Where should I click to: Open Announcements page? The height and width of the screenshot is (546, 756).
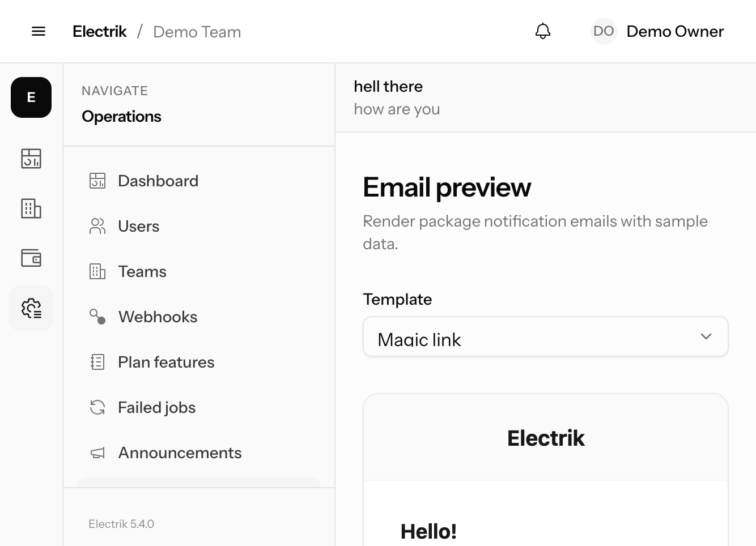(x=199, y=453)
